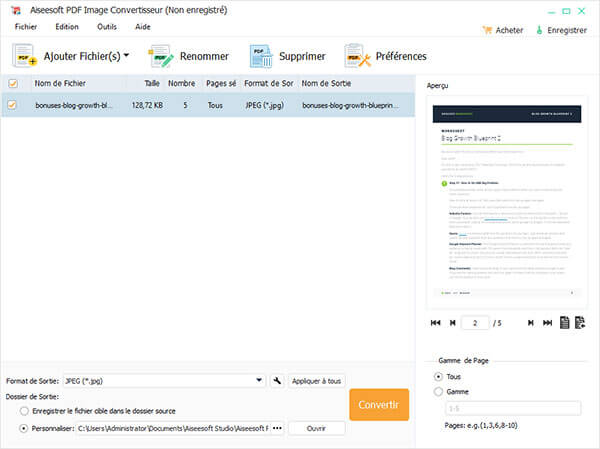
Task: Select the Gamme page range radio button
Action: (x=438, y=392)
